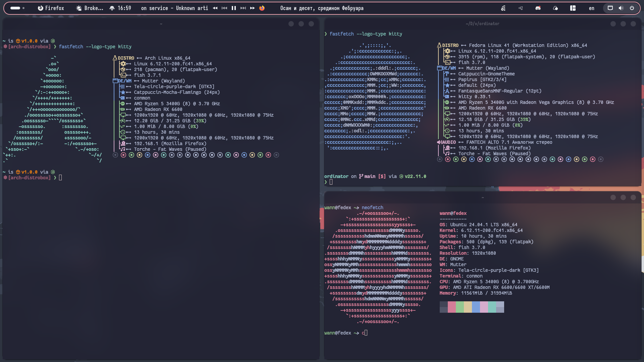Click the wired network icon in quick settings
Viewport: 644px width, 362px height.
(x=610, y=8)
